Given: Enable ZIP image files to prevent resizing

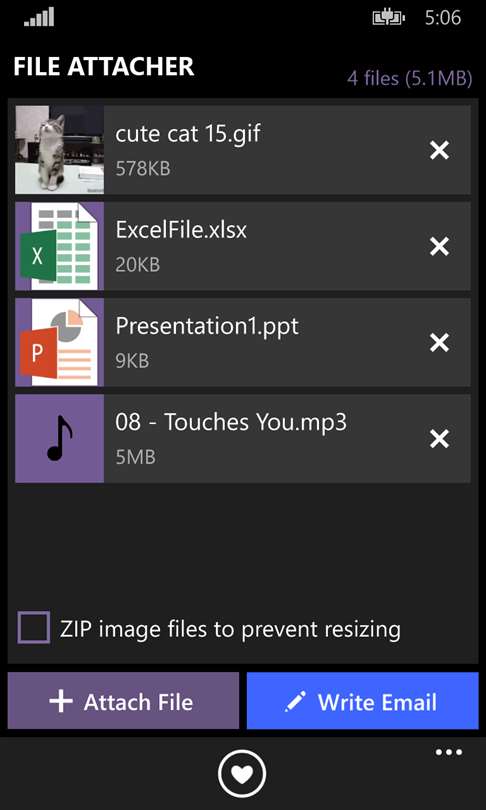Looking at the screenshot, I should point(34,628).
